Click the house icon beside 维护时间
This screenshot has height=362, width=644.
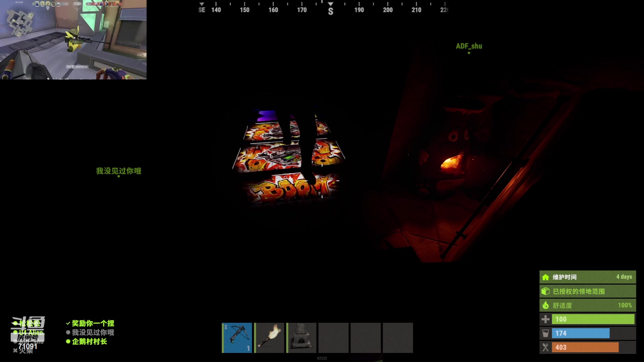546,277
